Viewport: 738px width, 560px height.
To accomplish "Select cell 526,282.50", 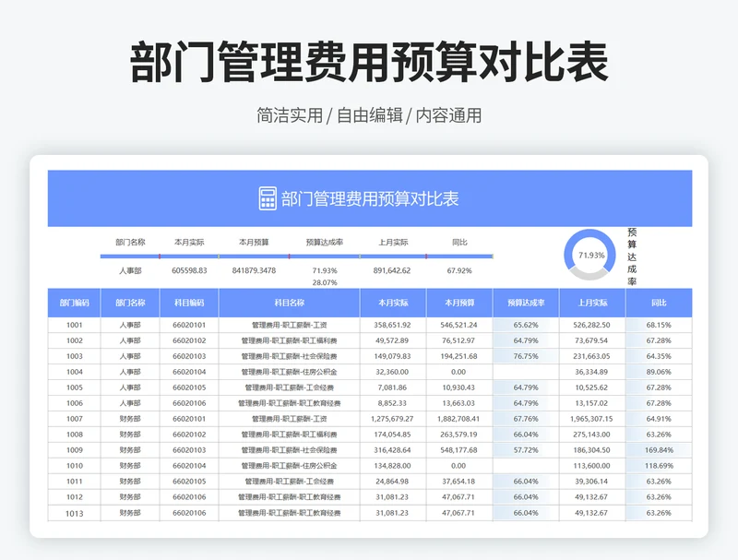I will click(591, 325).
